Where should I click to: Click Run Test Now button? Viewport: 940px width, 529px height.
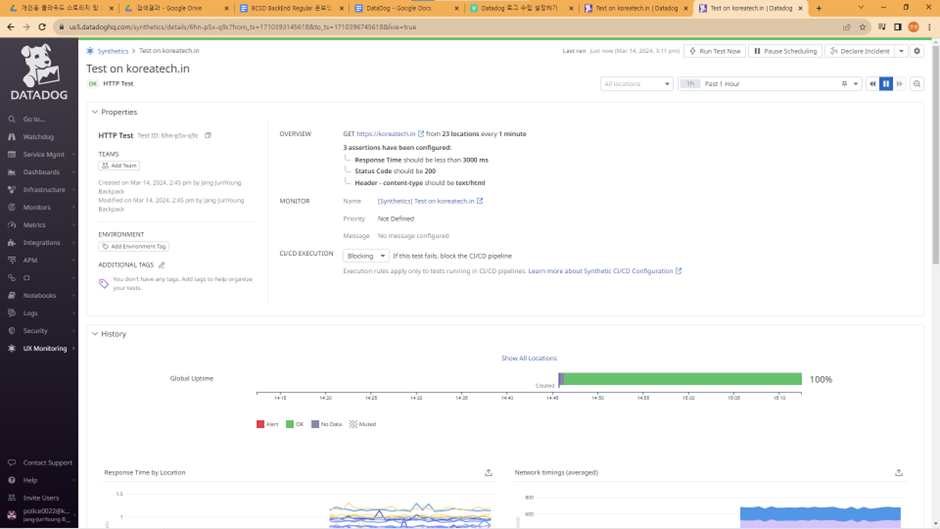[715, 51]
